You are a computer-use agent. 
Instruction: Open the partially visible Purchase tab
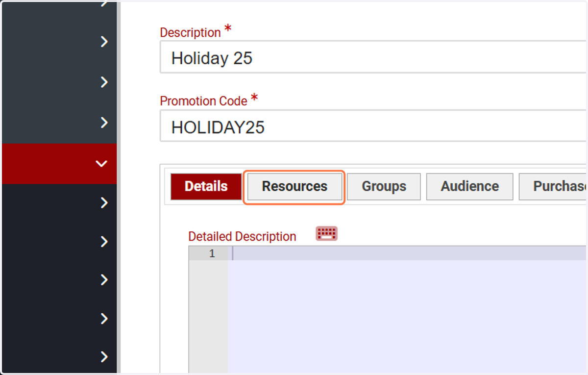553,186
